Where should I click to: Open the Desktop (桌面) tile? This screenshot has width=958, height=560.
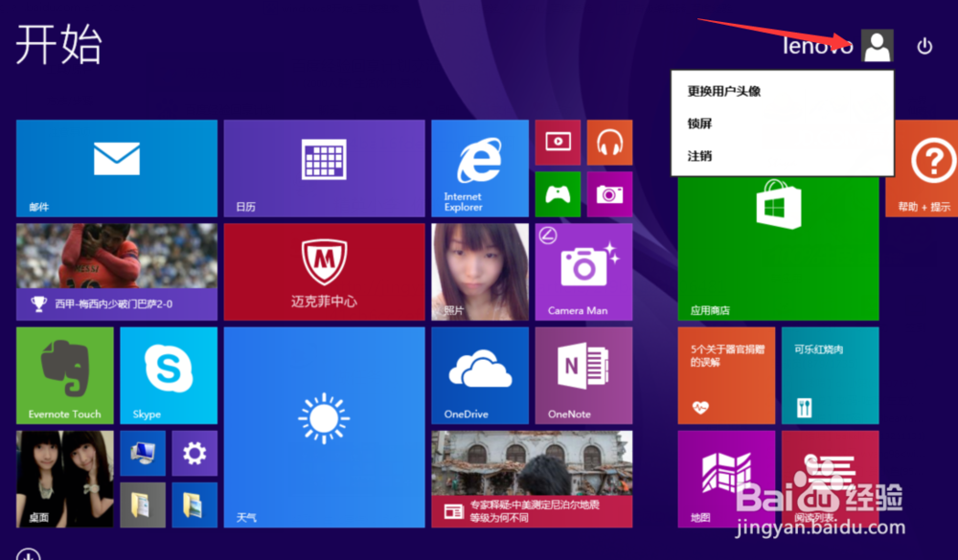tap(65, 480)
